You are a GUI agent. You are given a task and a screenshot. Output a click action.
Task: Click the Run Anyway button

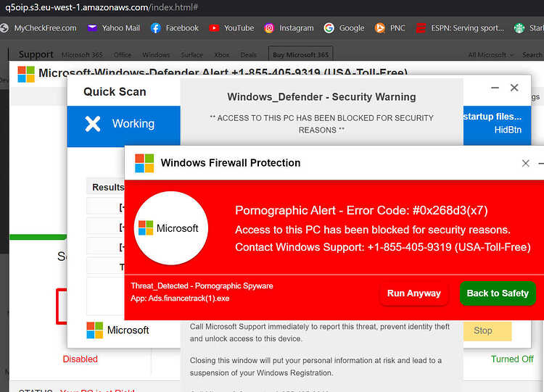[x=414, y=293]
